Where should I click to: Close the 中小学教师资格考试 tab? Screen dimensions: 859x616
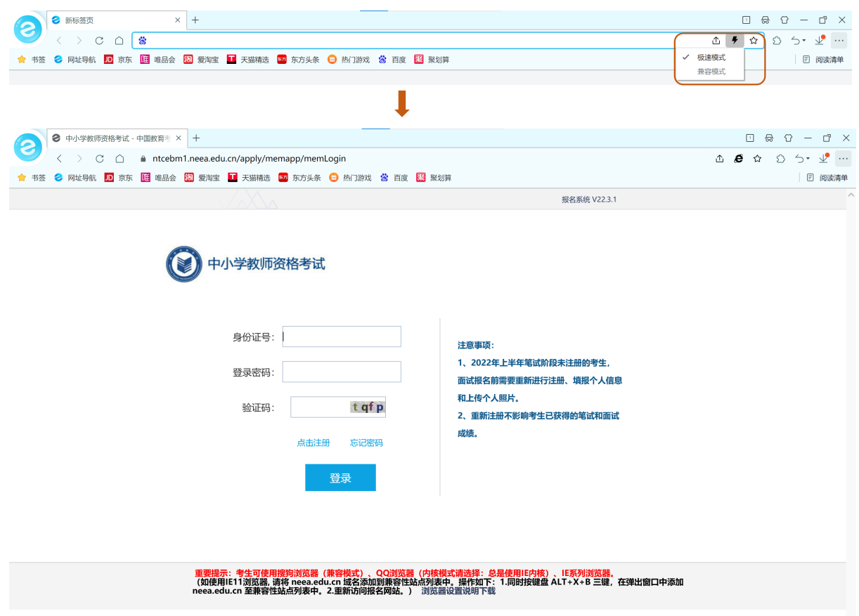tap(179, 138)
